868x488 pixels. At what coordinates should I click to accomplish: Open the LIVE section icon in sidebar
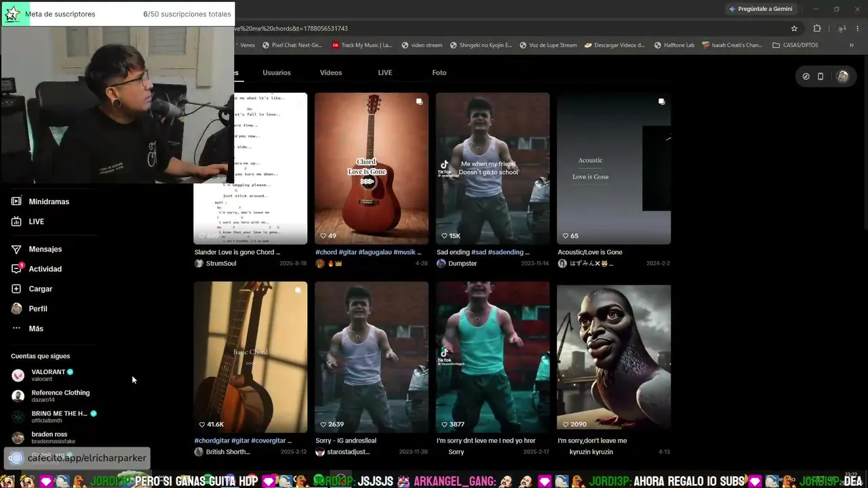point(16,222)
